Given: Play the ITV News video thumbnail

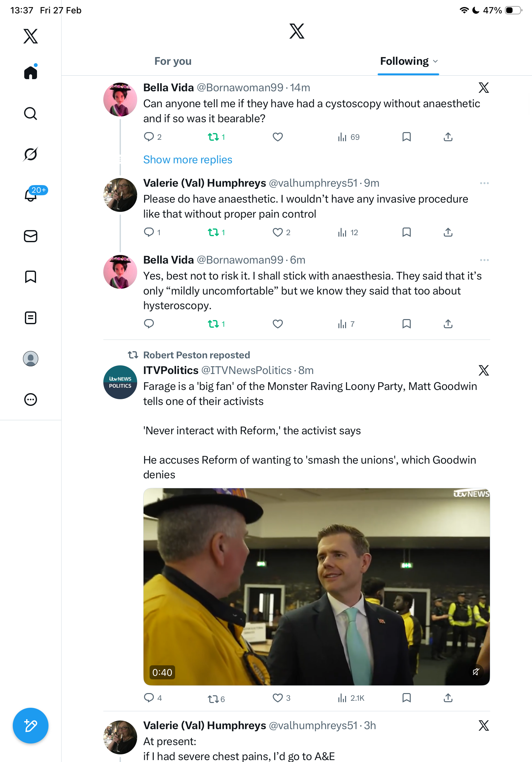Looking at the screenshot, I should click(316, 586).
